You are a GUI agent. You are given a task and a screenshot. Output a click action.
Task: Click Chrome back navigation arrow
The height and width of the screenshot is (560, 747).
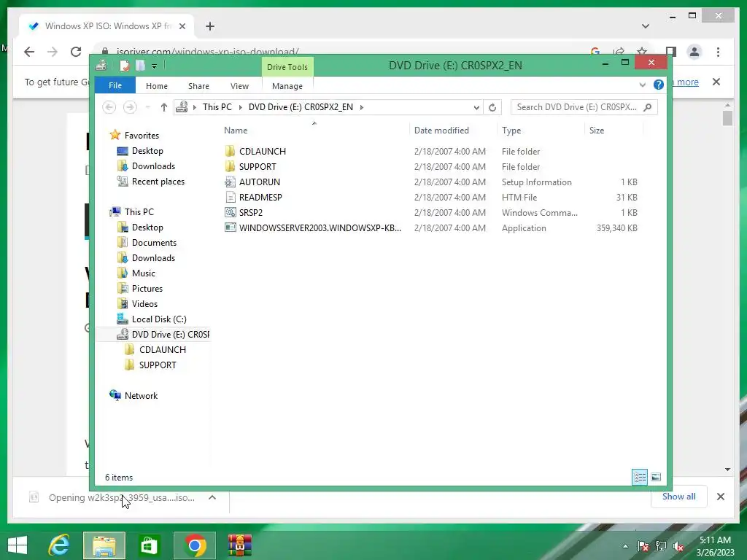tap(29, 52)
